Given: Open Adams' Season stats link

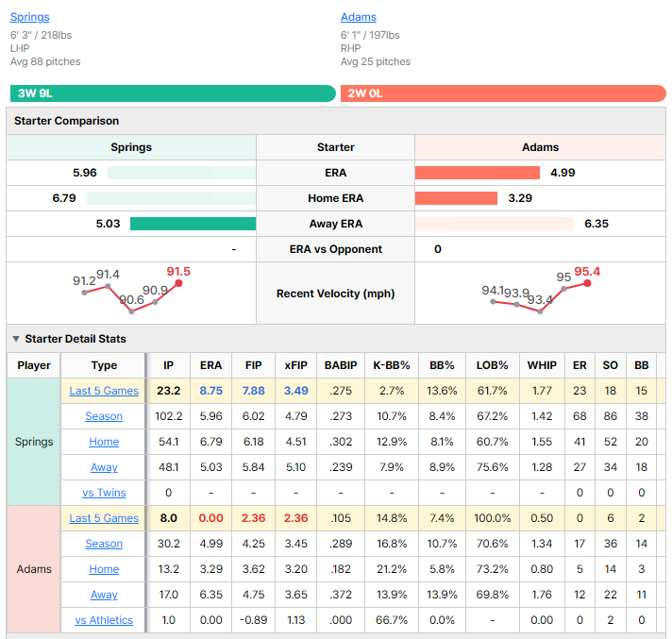Looking at the screenshot, I should point(104,544).
